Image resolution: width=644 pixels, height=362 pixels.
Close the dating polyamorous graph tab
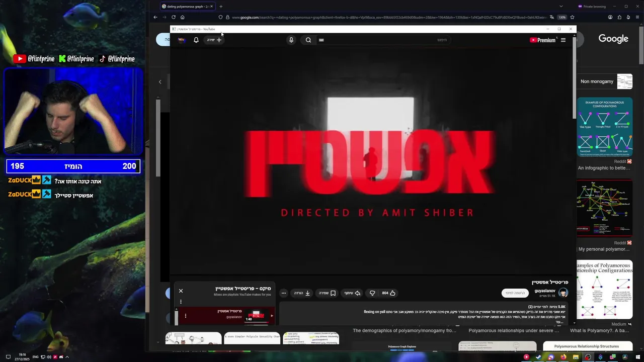point(211,7)
